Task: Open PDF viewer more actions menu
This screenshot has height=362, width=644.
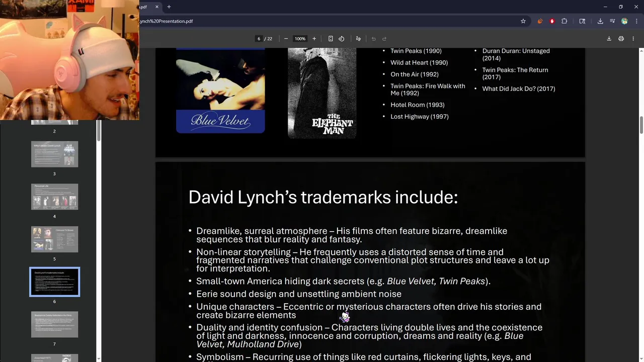Action: click(633, 39)
